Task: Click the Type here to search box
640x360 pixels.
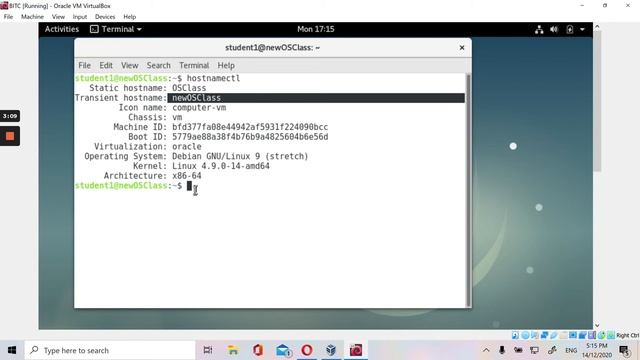Action: coord(110,350)
